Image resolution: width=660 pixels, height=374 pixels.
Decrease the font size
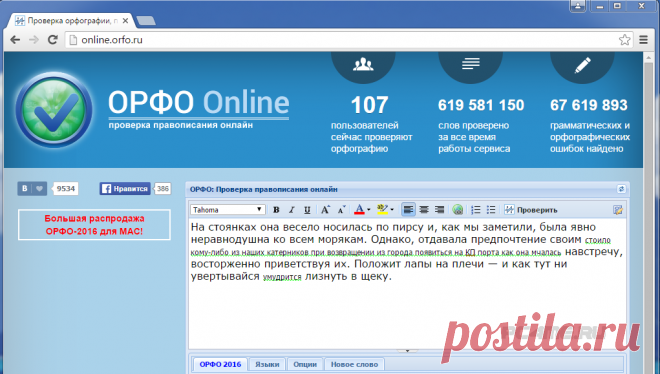pos(341,210)
